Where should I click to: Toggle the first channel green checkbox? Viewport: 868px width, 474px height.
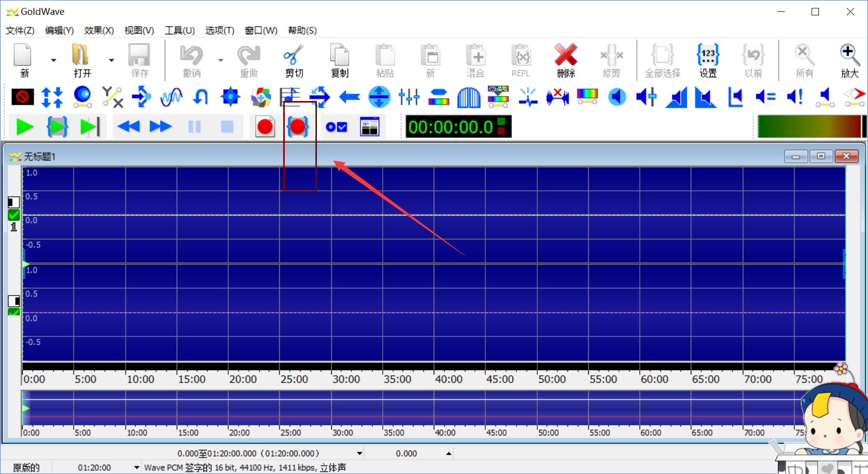click(x=14, y=215)
